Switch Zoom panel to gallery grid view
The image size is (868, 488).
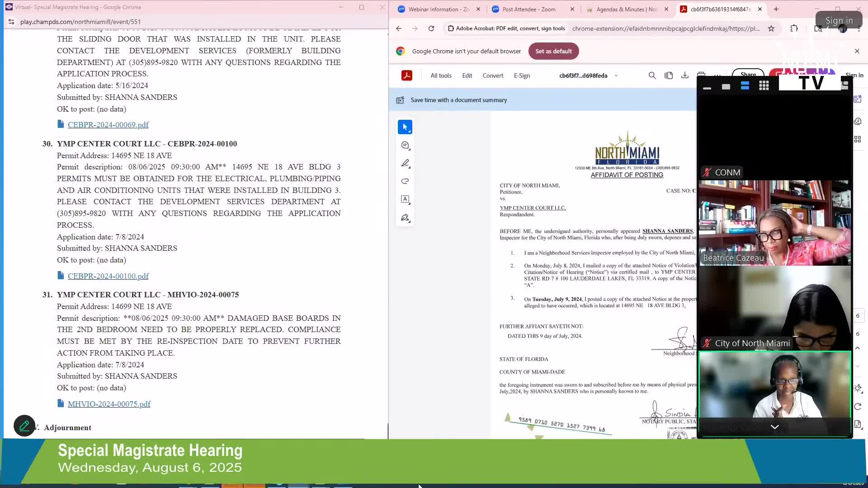click(764, 86)
